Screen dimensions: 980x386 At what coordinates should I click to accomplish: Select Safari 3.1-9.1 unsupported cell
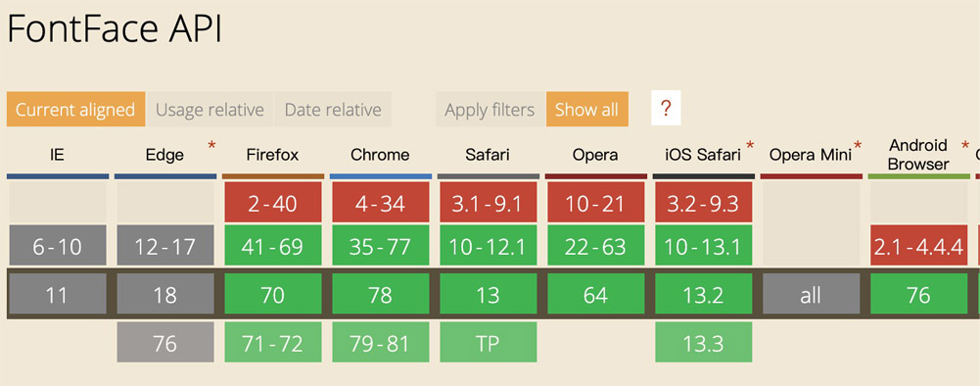pos(489,203)
